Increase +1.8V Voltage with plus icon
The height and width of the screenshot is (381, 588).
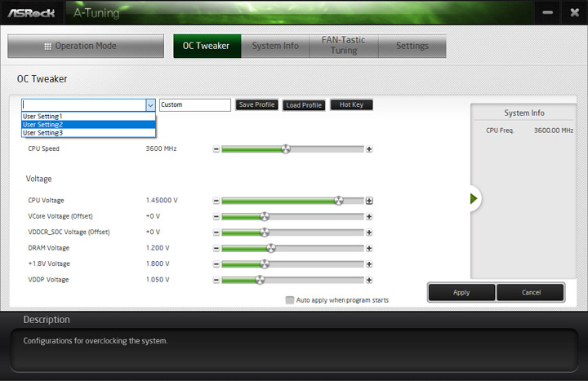point(369,264)
